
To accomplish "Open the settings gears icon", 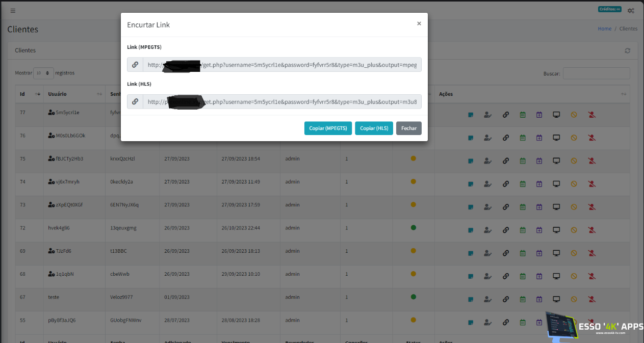I will pyautogui.click(x=631, y=10).
